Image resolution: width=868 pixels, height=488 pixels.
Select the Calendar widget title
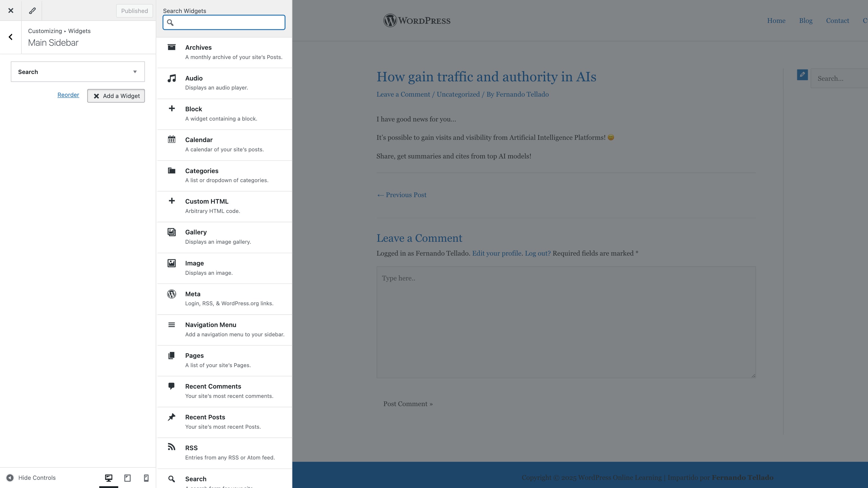[199, 140]
